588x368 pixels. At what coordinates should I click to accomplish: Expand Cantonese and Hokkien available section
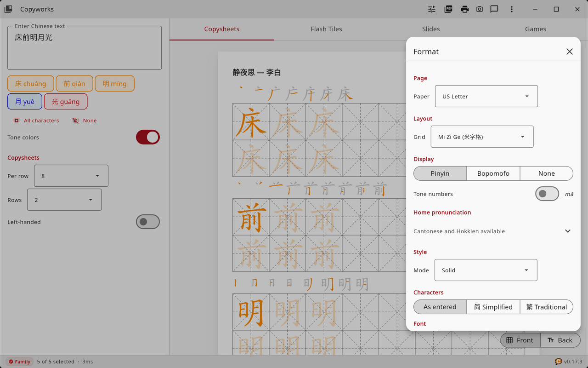coord(493,231)
